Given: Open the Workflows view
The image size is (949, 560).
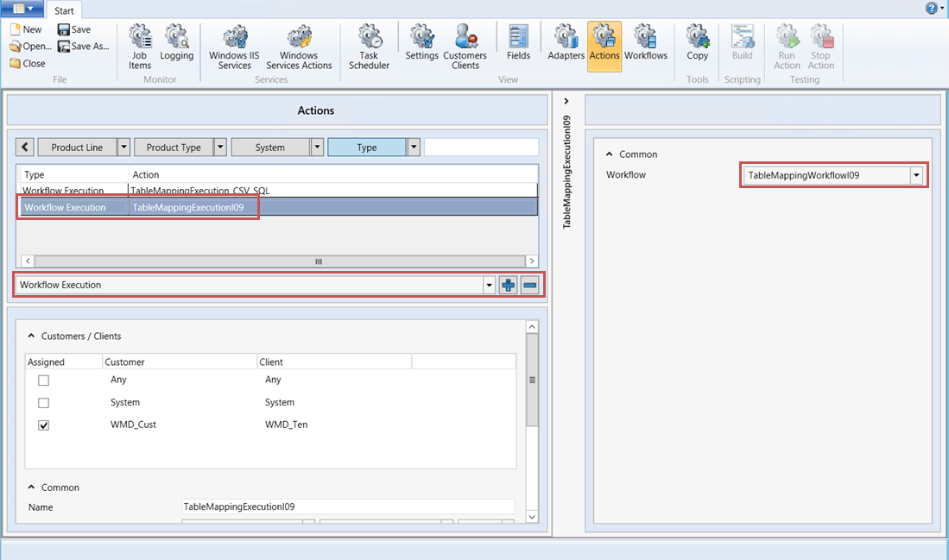Looking at the screenshot, I should point(646,45).
